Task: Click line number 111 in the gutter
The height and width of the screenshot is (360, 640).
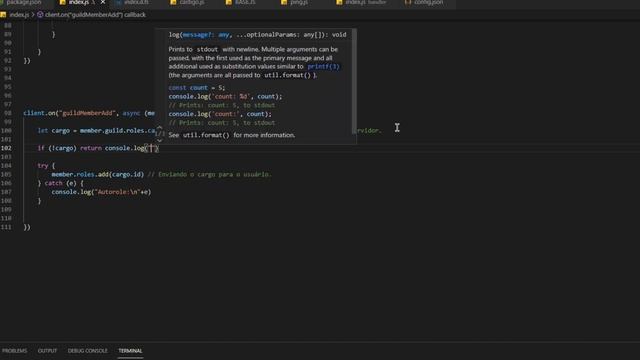Action: coord(6,227)
